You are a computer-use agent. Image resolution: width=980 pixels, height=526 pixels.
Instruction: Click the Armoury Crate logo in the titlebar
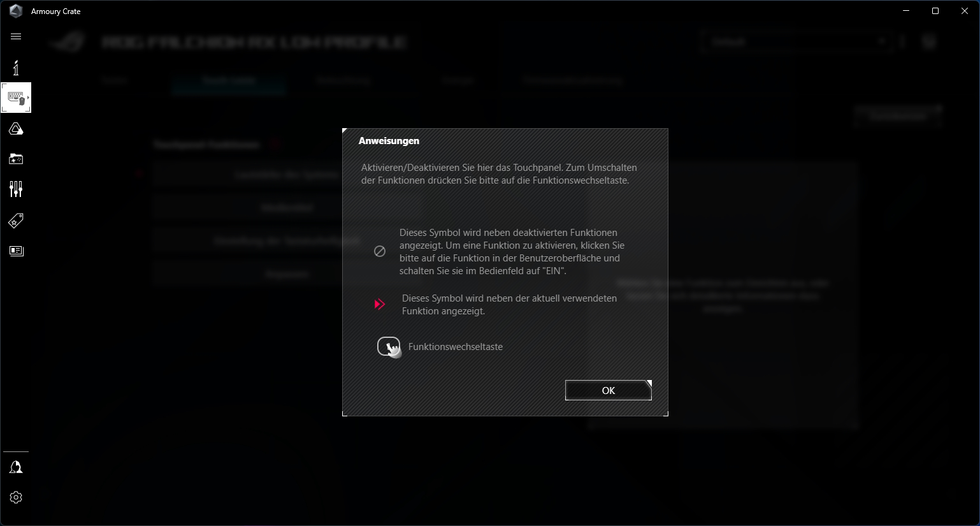click(x=15, y=10)
